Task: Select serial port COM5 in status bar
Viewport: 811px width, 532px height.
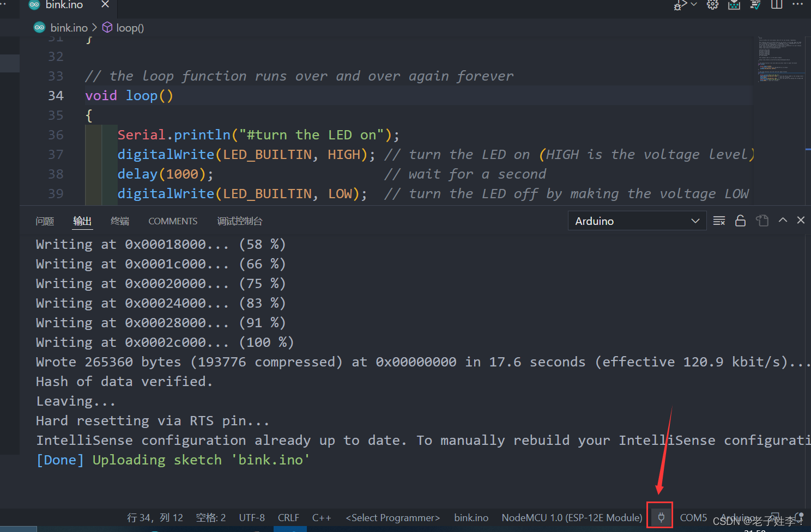Action: (693, 518)
